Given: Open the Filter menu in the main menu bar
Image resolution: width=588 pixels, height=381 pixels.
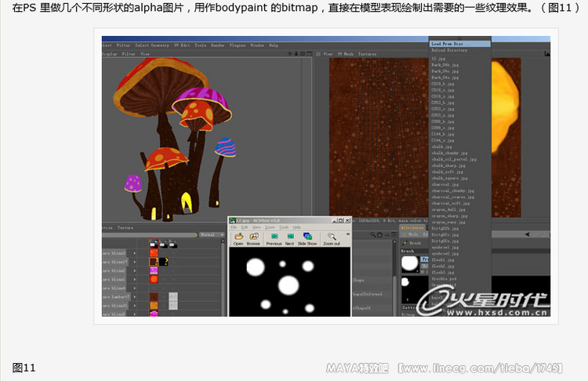Looking at the screenshot, I should click(123, 45).
